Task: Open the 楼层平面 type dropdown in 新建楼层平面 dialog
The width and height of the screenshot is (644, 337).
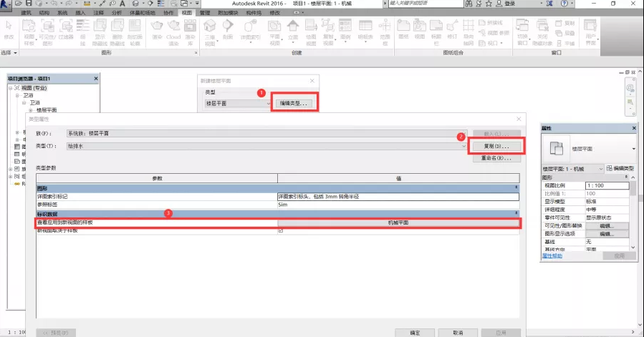Action: (x=269, y=104)
